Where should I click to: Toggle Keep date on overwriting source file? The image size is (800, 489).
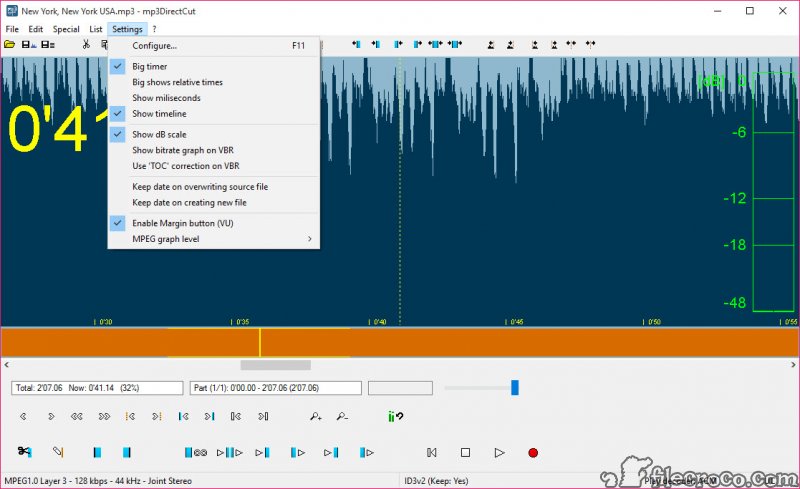click(214, 187)
